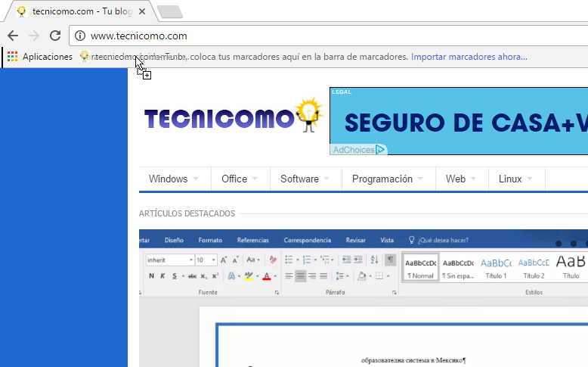Click the grow font size icon

click(x=224, y=260)
